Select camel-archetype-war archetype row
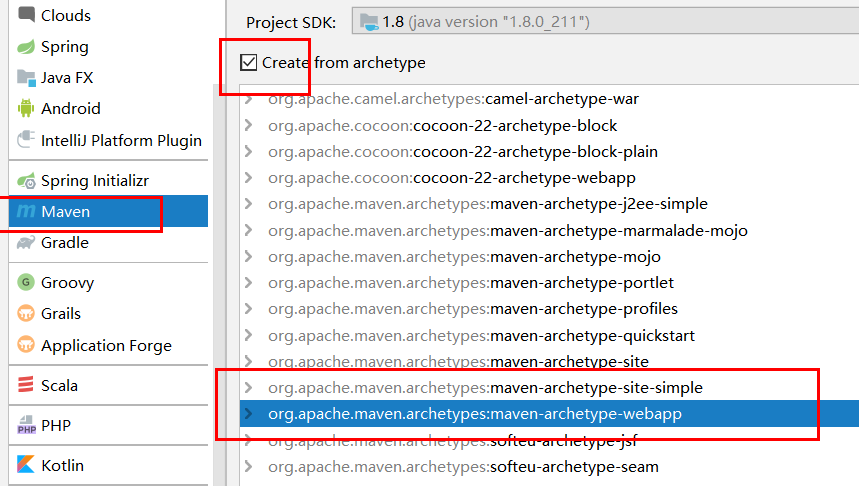 tap(549, 99)
